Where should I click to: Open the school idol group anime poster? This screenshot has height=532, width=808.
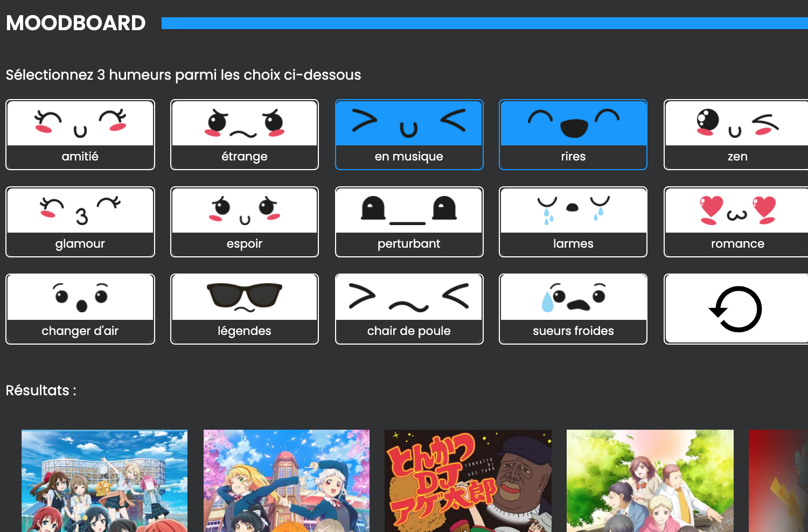105,481
